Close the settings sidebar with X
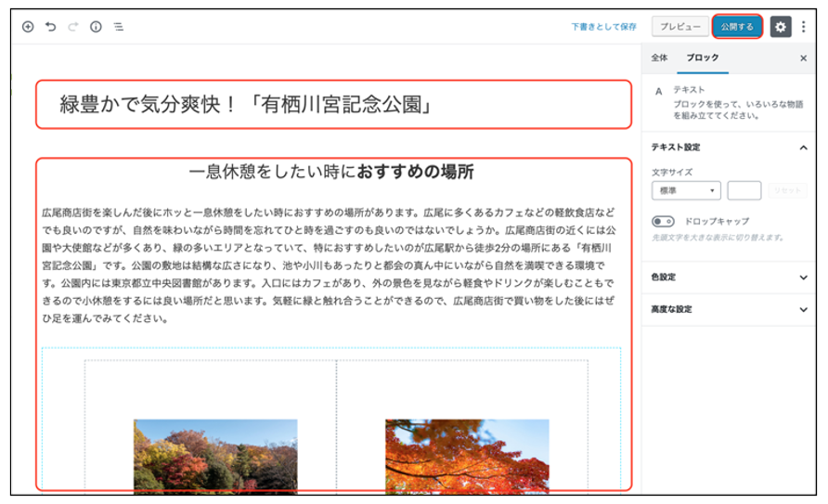Viewport: 828px width, 504px height. pyautogui.click(x=804, y=58)
